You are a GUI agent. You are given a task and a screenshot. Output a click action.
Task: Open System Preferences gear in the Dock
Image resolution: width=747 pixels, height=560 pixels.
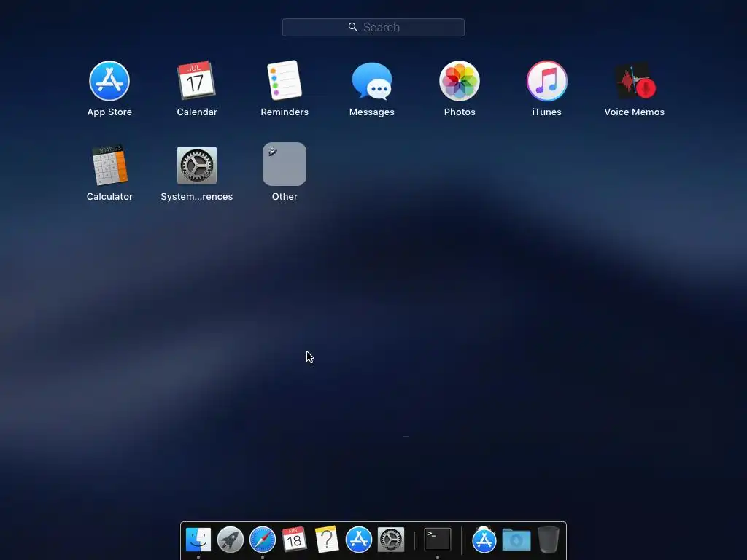click(391, 540)
